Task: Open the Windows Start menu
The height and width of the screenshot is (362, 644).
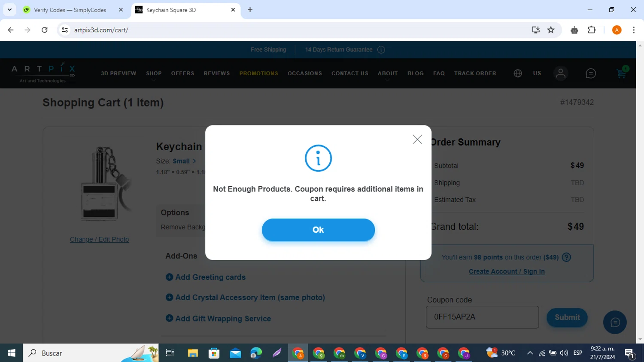Action: pyautogui.click(x=12, y=353)
